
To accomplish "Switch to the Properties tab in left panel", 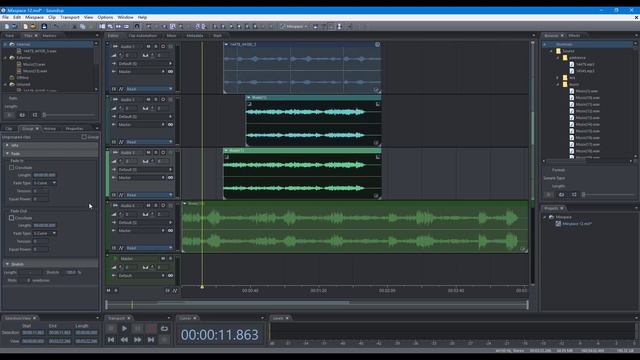I will (74, 129).
